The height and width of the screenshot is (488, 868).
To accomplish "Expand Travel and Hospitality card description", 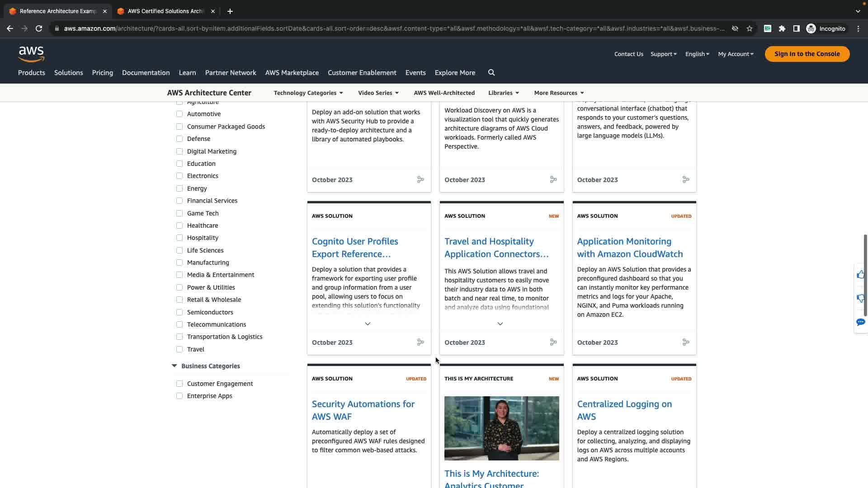I will pyautogui.click(x=500, y=324).
